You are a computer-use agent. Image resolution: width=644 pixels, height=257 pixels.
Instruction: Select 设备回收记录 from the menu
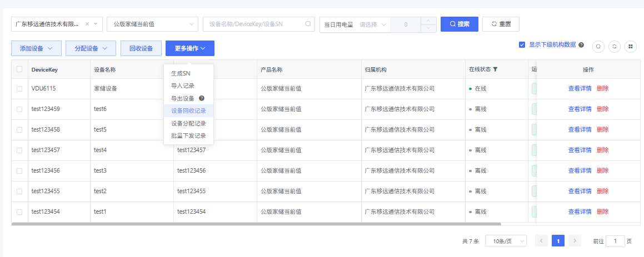(x=188, y=110)
